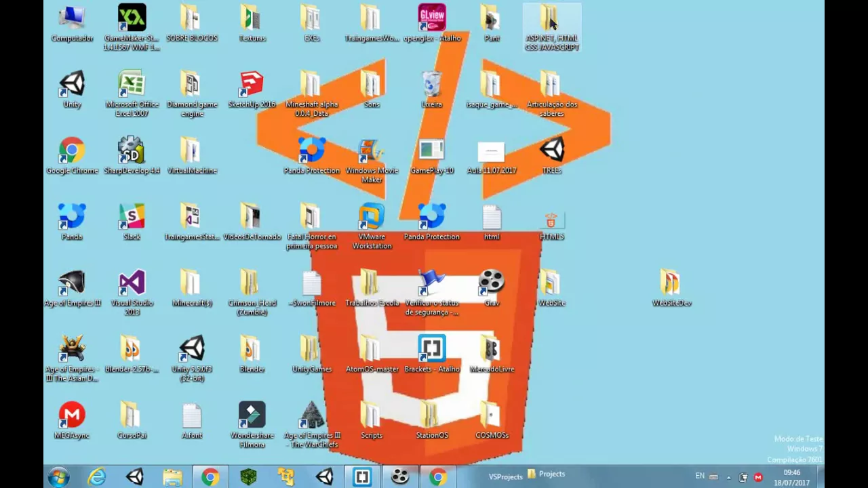Select the VirtualMachine folder
The width and height of the screenshot is (868, 488).
click(x=192, y=156)
